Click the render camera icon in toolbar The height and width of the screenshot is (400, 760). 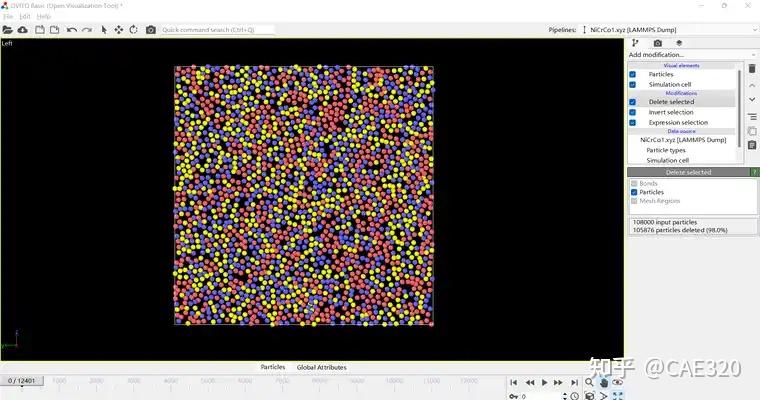pos(151,30)
